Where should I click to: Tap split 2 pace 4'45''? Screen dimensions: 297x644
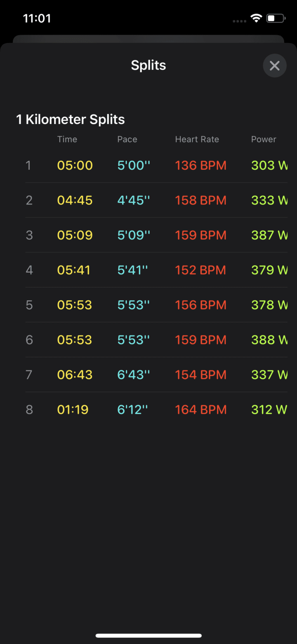(x=134, y=200)
